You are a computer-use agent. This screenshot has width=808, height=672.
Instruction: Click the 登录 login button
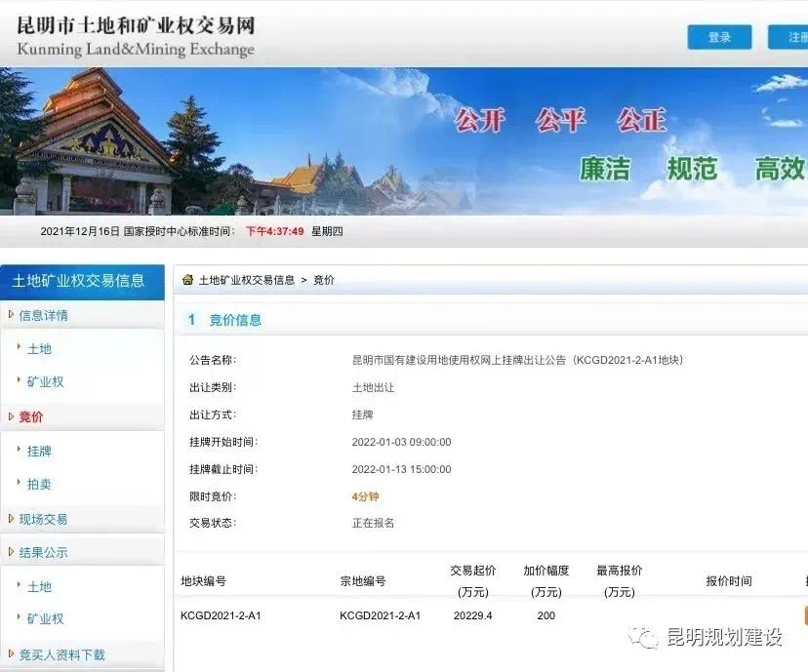tap(719, 37)
